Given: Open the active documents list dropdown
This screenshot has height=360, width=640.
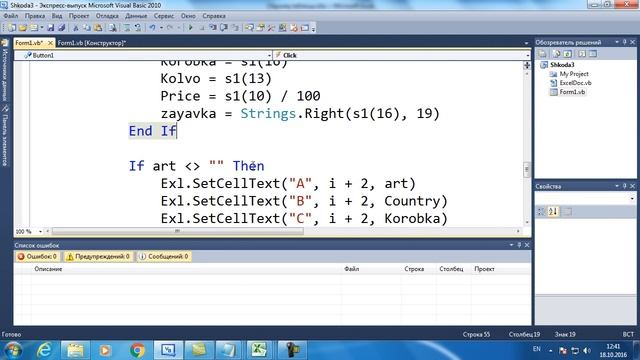Looking at the screenshot, I should pyautogui.click(x=526, y=43).
